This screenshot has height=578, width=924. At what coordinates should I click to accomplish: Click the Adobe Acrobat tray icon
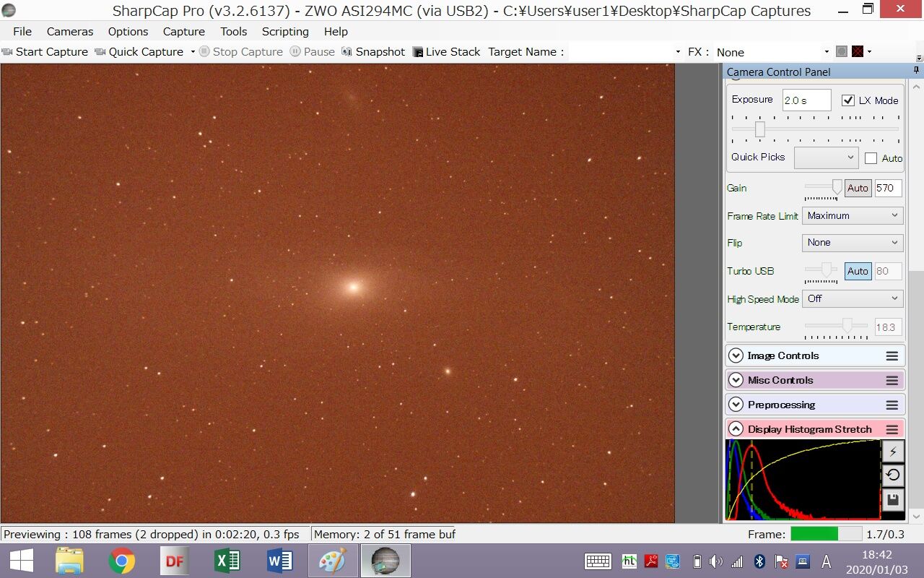(651, 561)
